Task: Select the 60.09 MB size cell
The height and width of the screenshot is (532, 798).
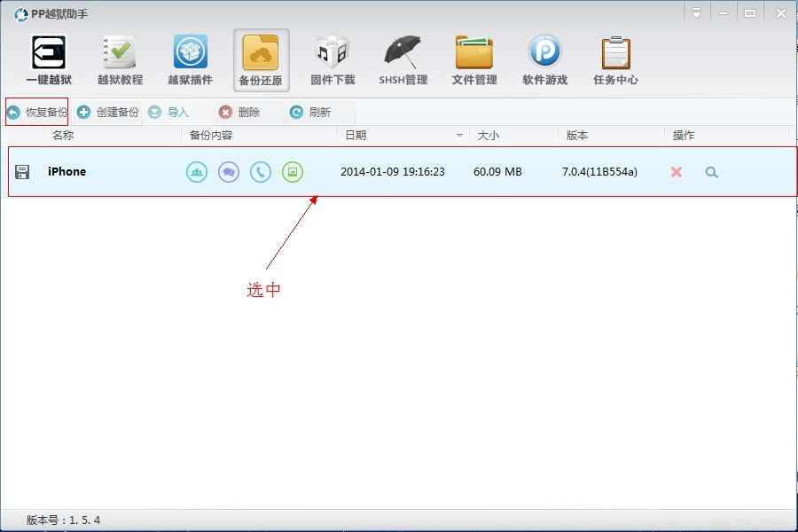Action: [497, 172]
